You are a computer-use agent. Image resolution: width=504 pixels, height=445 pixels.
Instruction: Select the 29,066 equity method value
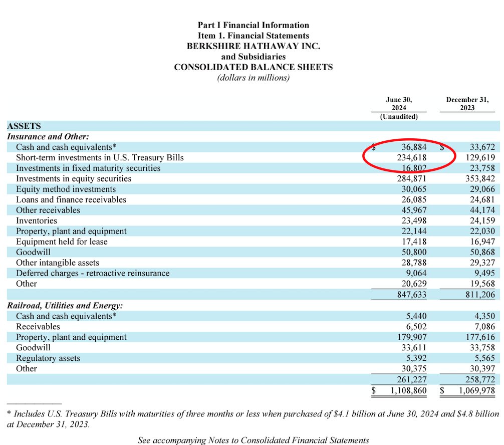point(482,189)
